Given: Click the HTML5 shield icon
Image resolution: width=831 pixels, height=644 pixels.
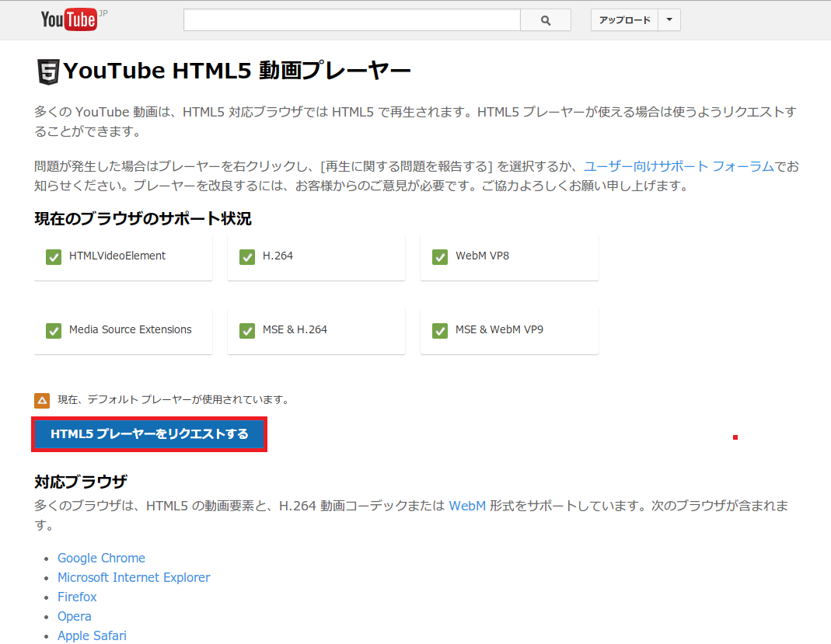Looking at the screenshot, I should click(x=47, y=71).
